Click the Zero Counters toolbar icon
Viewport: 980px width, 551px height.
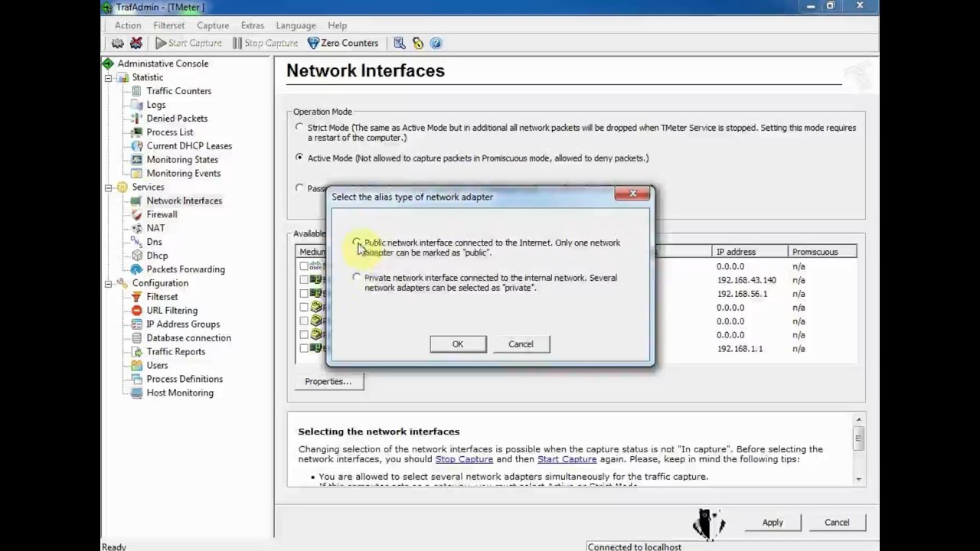pyautogui.click(x=313, y=43)
